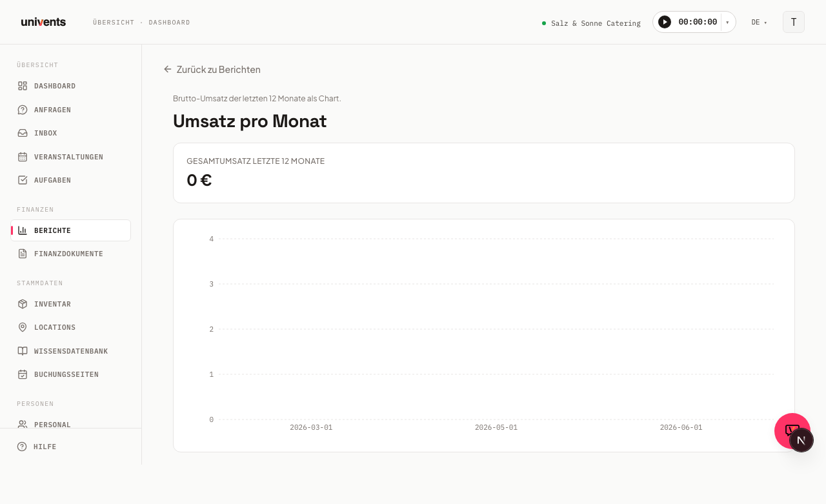Go to Anfragen in sidebar
Screen dimensions: 826x504
(x=71, y=110)
